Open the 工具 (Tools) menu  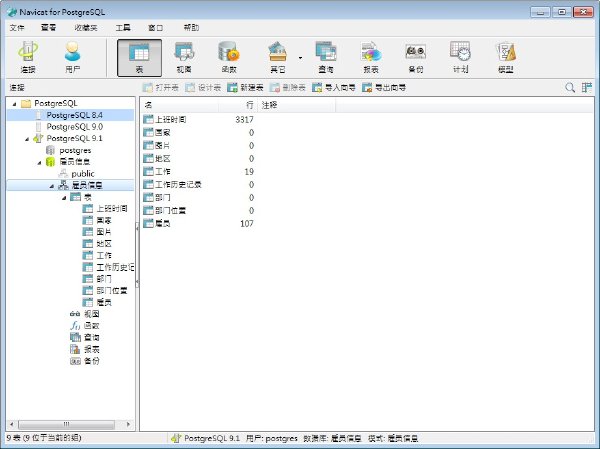tap(123, 28)
